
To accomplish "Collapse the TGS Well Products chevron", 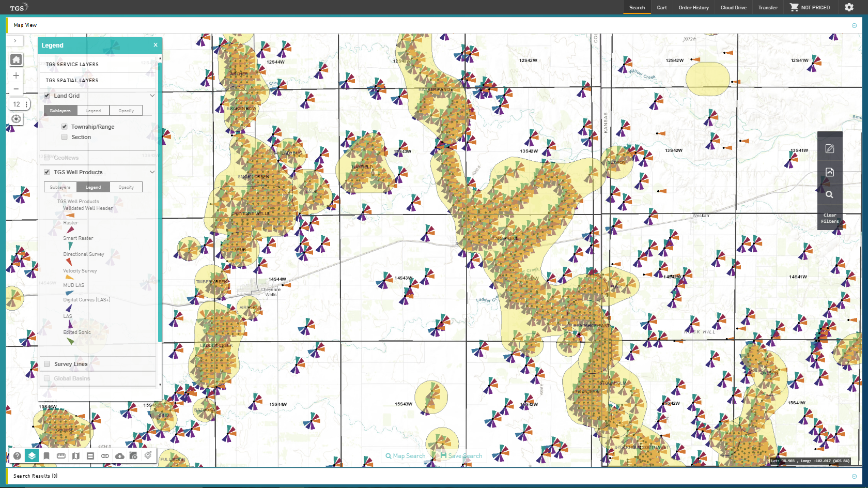I will (152, 172).
